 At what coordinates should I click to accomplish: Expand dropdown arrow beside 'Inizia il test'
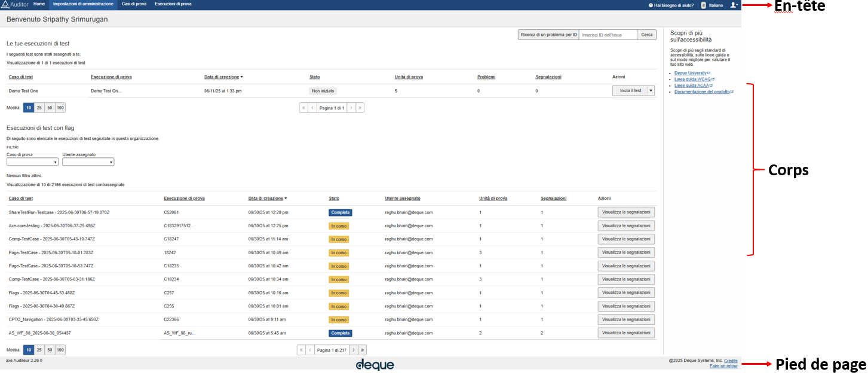point(651,91)
